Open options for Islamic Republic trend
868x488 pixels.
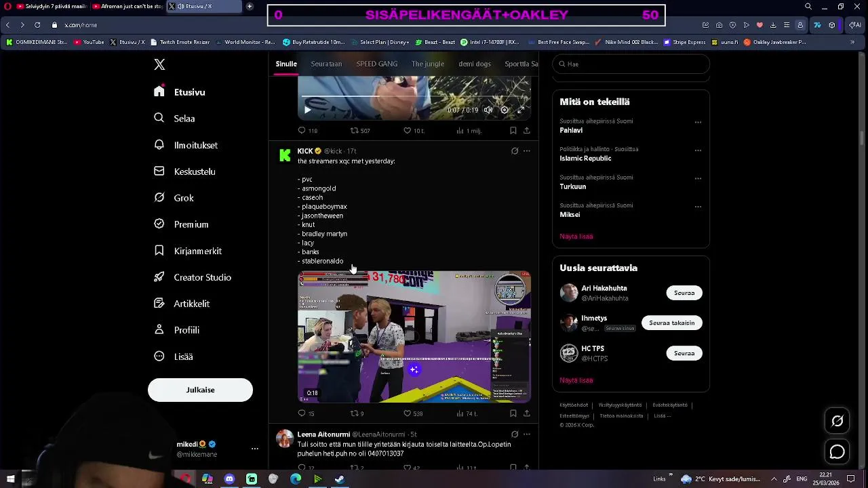(x=698, y=150)
